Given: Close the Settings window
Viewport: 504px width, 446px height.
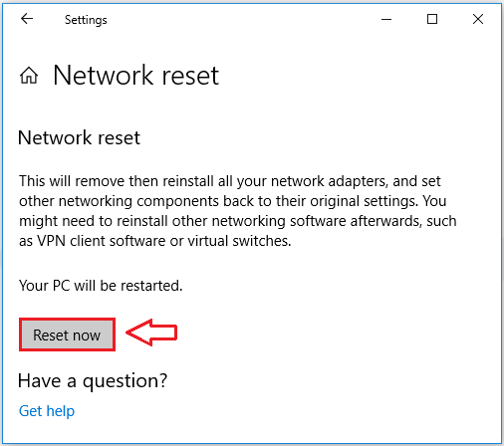Looking at the screenshot, I should click(478, 19).
